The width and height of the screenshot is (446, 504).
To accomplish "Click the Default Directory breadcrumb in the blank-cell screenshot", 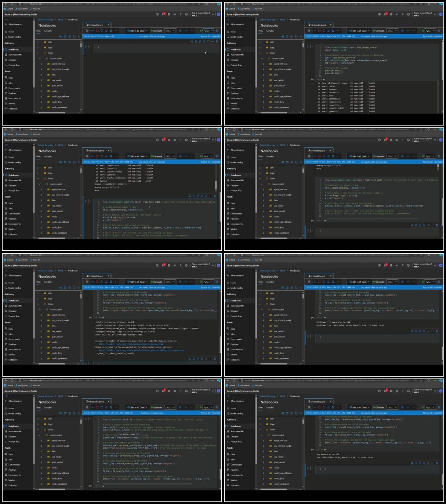I will pos(46,19).
